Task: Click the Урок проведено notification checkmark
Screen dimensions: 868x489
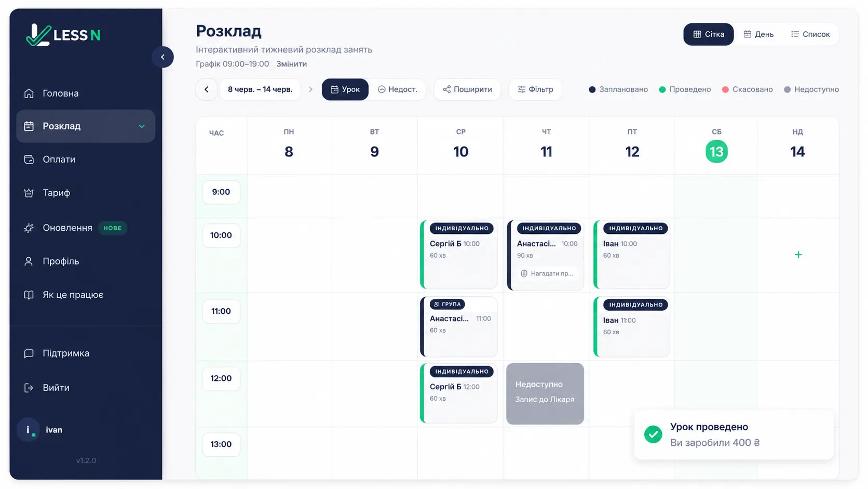Action: click(x=653, y=434)
